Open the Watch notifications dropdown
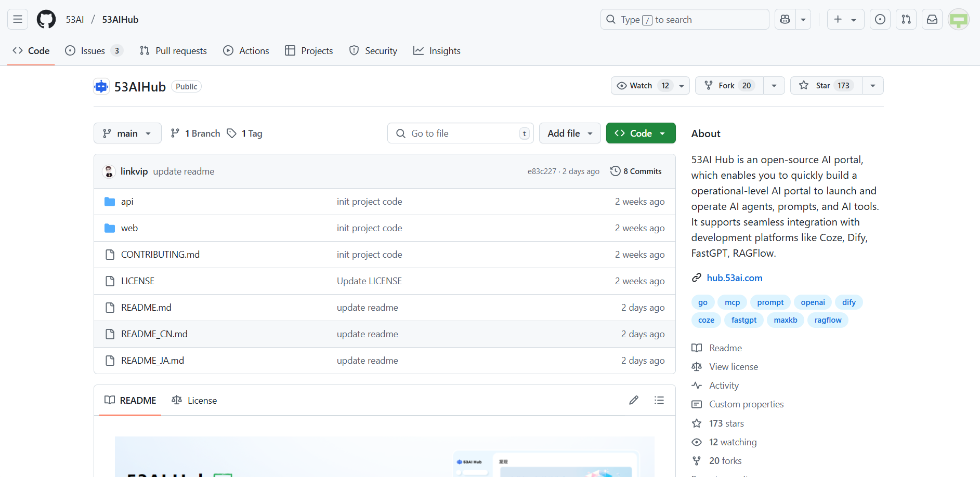The width and height of the screenshot is (980, 477). click(650, 86)
